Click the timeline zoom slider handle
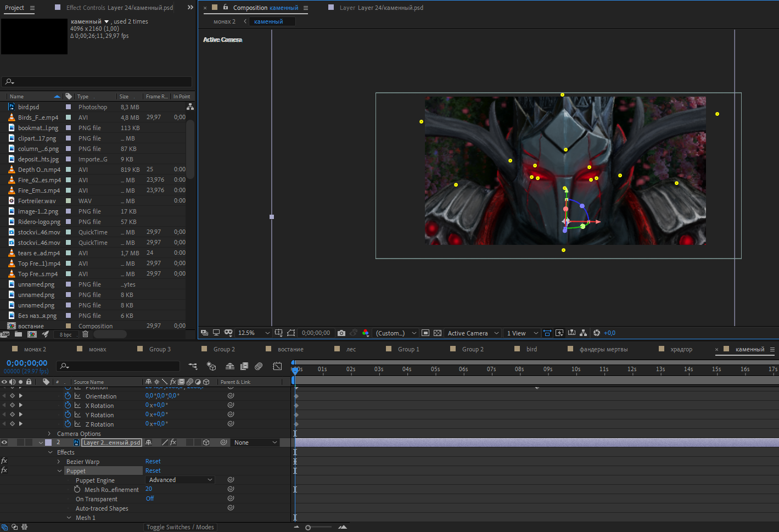The image size is (779, 532). 308,528
